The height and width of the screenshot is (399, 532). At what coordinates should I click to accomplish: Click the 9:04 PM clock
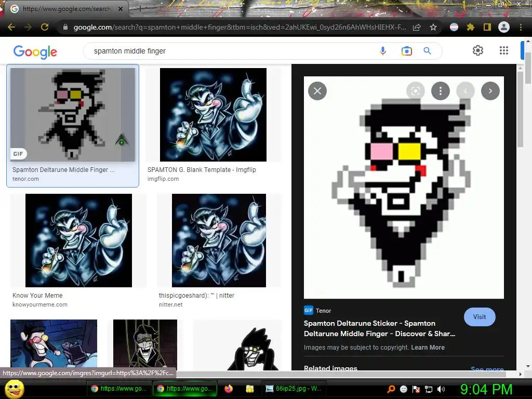486,389
